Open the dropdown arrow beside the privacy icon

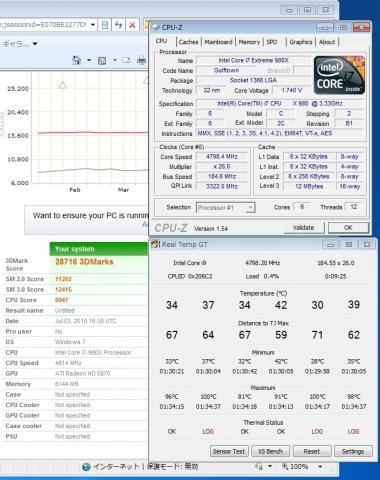tap(270, 466)
